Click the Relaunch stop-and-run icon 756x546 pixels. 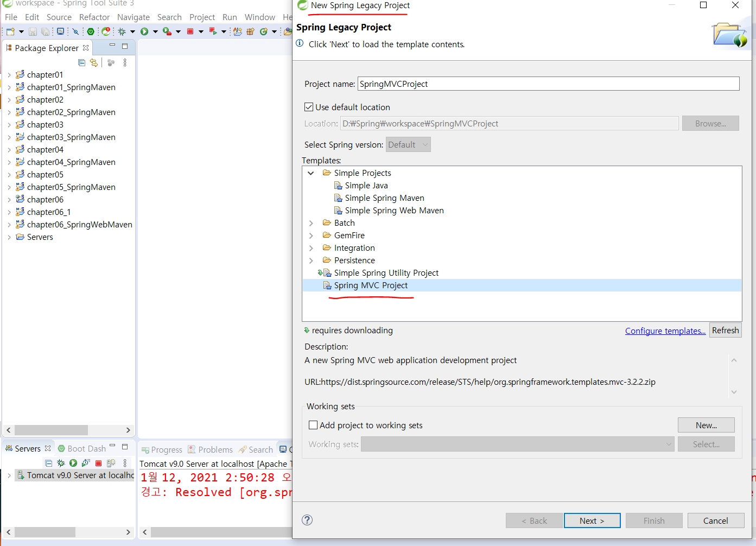point(213,31)
